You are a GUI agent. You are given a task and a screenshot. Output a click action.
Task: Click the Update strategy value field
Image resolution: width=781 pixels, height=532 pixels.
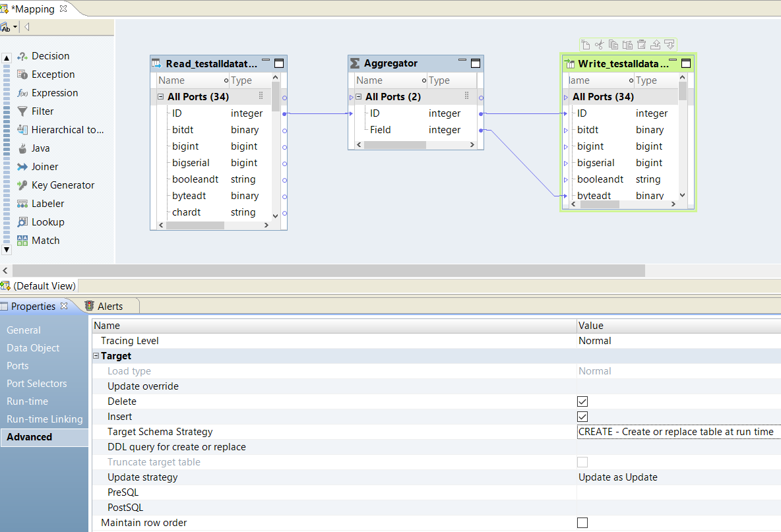[676, 477]
